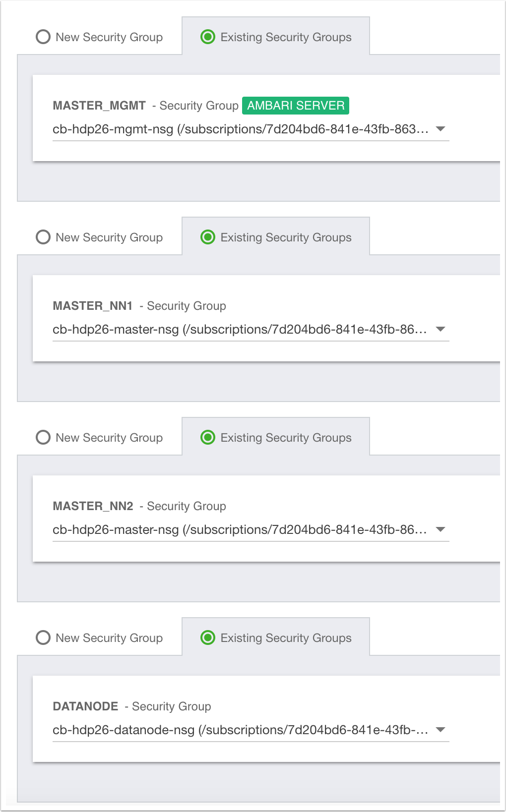Viewport: 506px width, 812px height.
Task: Click the dropdown arrow for MASTER_NN2 security group
Action: (x=441, y=528)
